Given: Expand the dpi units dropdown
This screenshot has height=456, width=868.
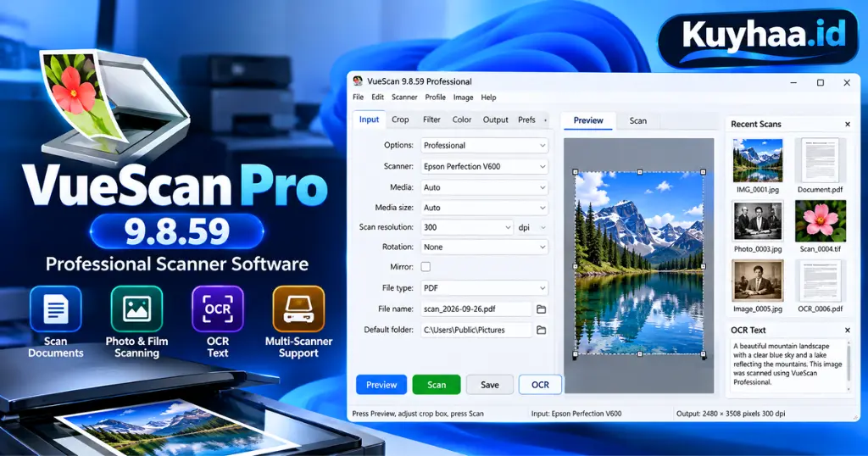Looking at the screenshot, I should tap(532, 227).
